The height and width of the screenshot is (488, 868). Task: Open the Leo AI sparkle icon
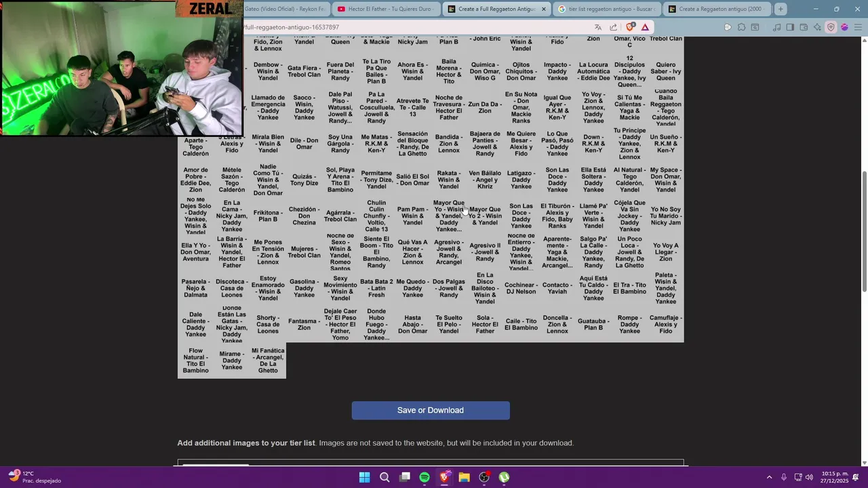tap(817, 27)
